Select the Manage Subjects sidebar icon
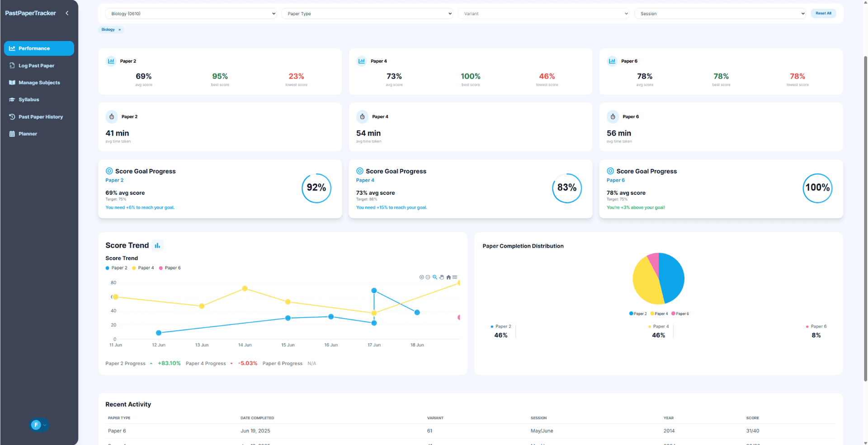This screenshot has width=868, height=445. tap(12, 82)
